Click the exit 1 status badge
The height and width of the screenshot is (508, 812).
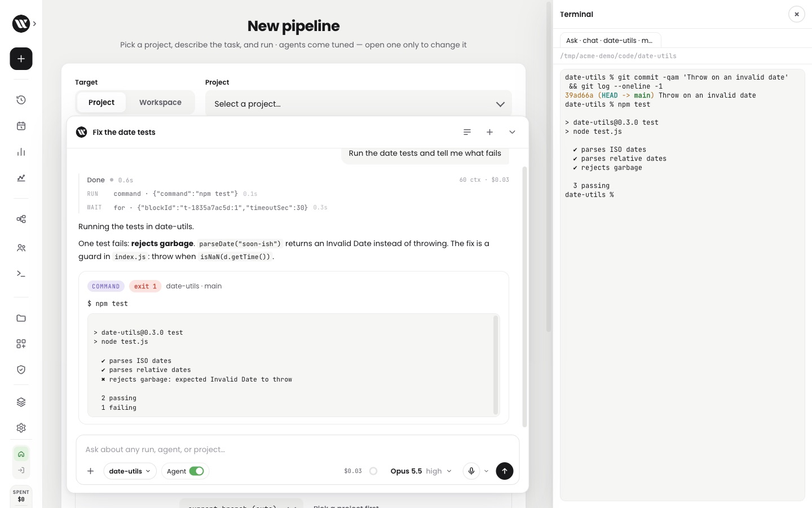tap(145, 286)
